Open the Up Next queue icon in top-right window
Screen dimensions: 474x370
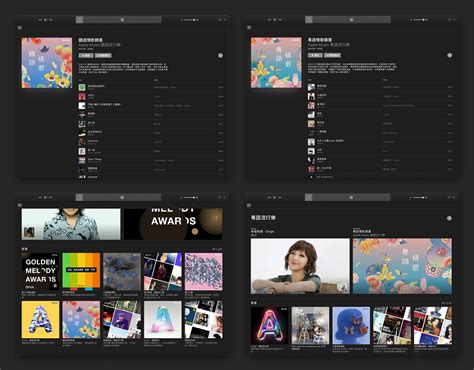pyautogui.click(x=455, y=20)
